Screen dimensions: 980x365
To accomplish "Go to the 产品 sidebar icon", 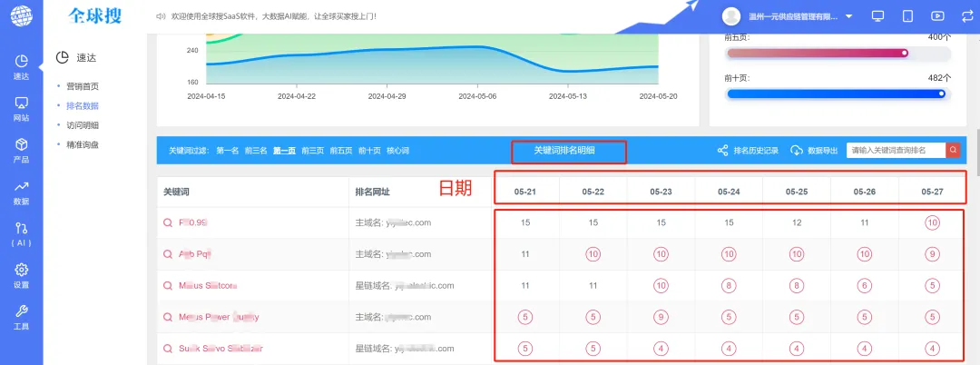I will point(21,151).
